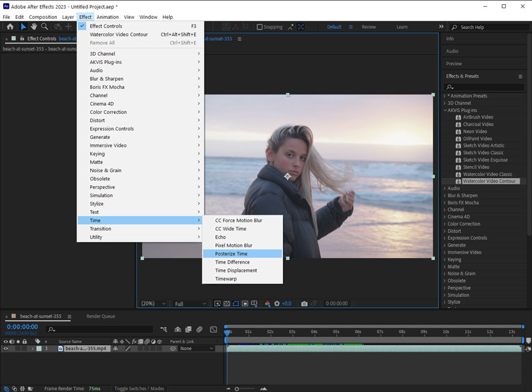
Task: Click the region of interest icon
Action: 245,304
